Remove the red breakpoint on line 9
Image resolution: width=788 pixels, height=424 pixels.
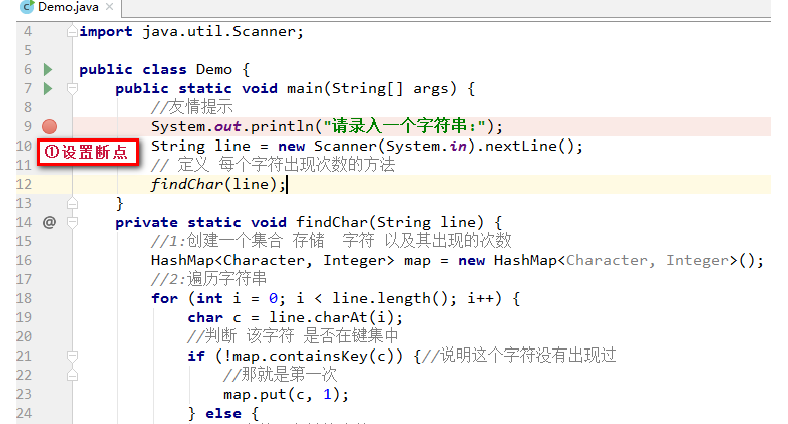(49, 127)
